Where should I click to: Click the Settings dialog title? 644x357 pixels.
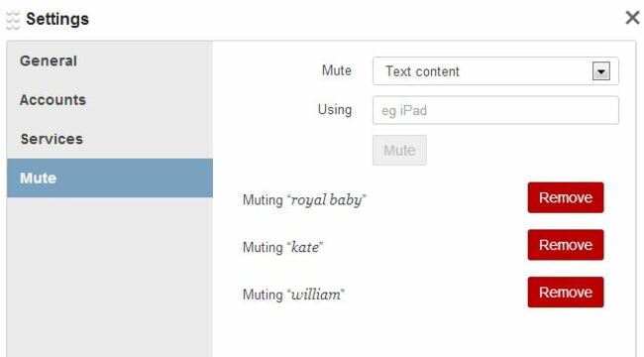pyautogui.click(x=57, y=19)
